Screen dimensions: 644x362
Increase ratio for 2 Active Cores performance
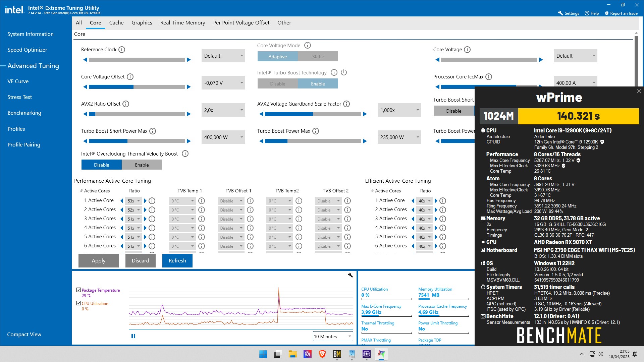145,210
